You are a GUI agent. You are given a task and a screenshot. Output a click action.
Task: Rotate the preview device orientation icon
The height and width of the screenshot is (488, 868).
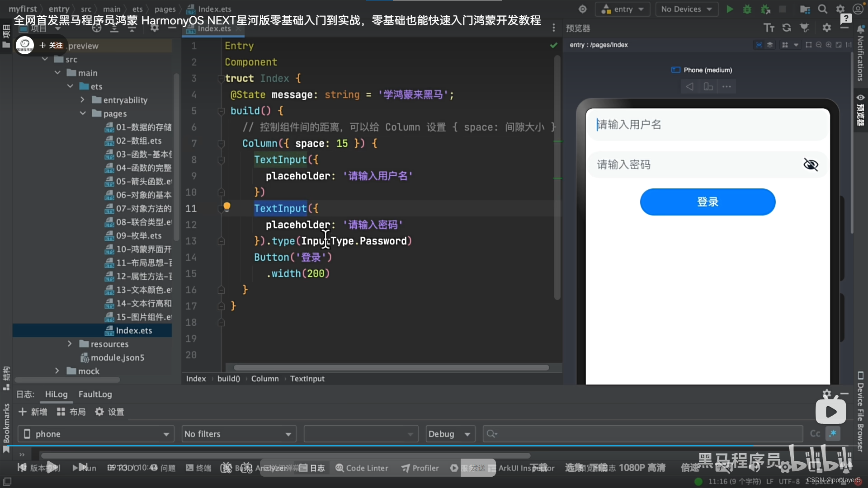click(708, 87)
